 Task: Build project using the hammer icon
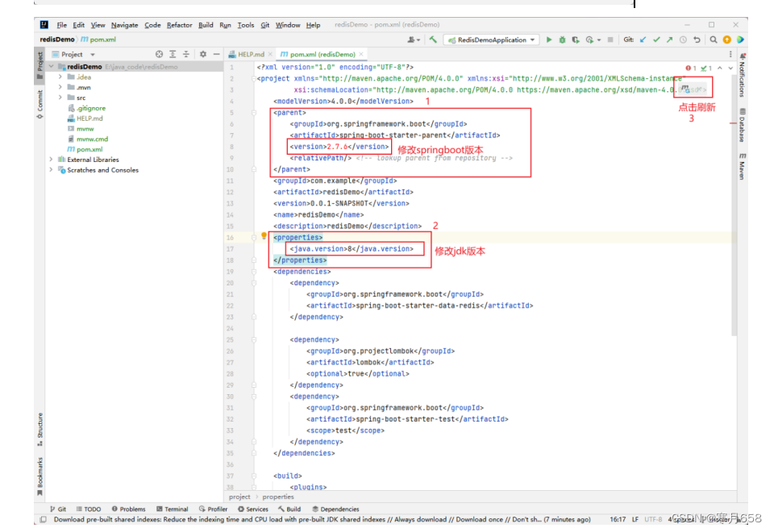tap(433, 39)
